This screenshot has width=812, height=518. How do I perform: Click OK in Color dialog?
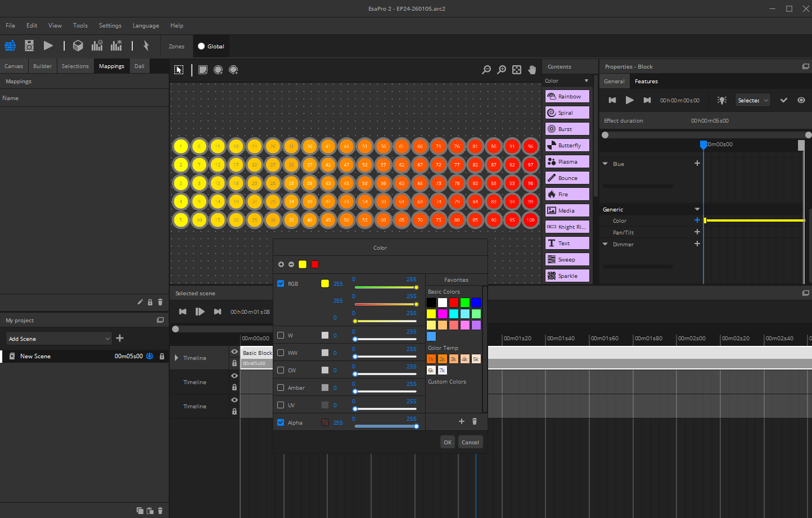coord(447,442)
